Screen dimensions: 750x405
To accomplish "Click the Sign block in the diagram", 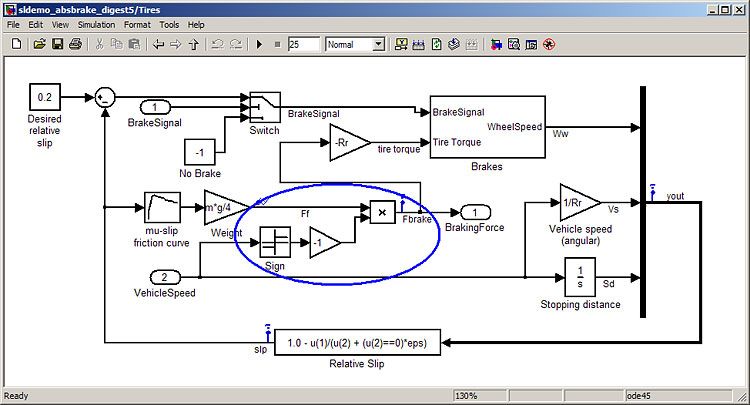I will click(275, 242).
